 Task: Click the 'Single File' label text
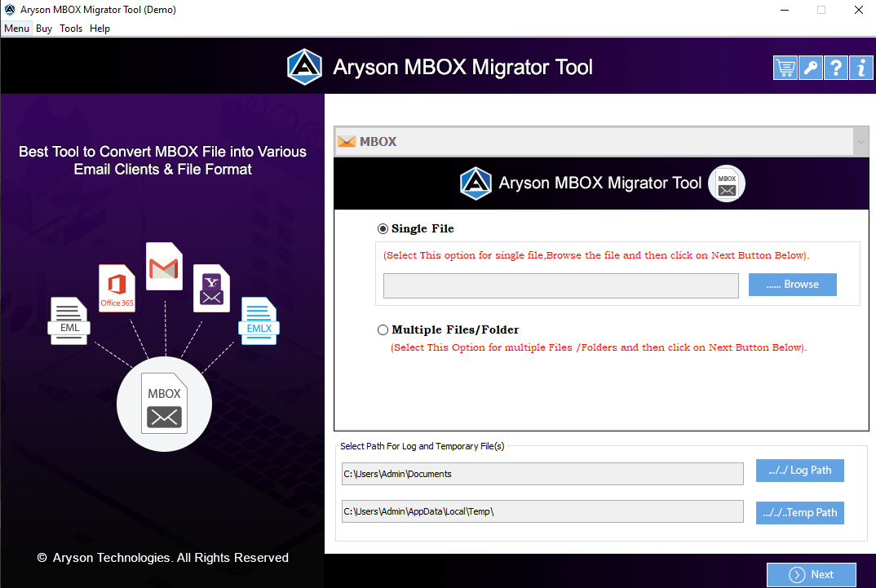click(423, 229)
